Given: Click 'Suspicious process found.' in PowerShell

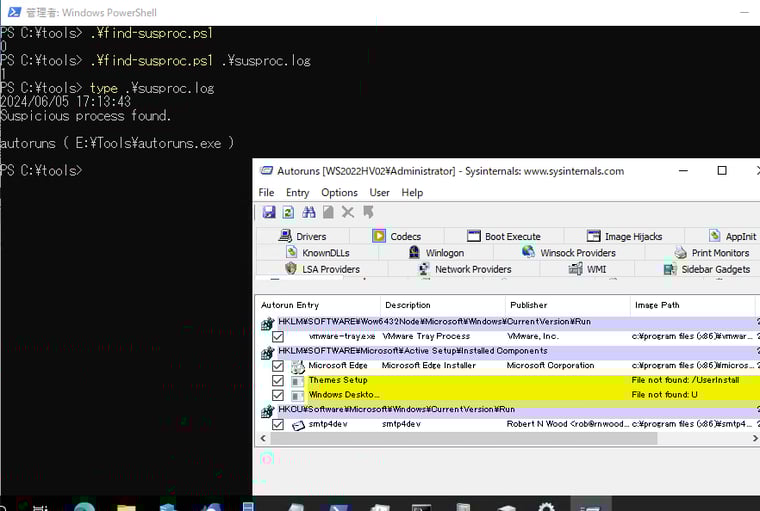Looking at the screenshot, I should point(85,116).
